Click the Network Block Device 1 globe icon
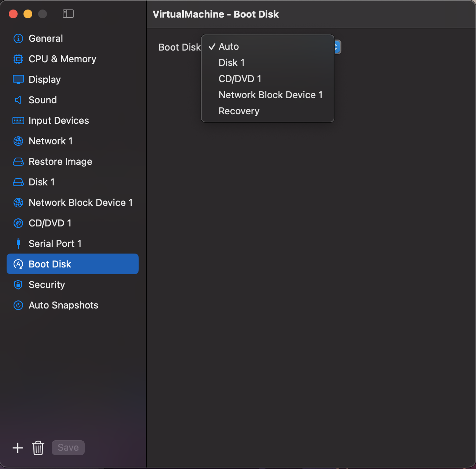Image resolution: width=476 pixels, height=469 pixels. pos(18,203)
